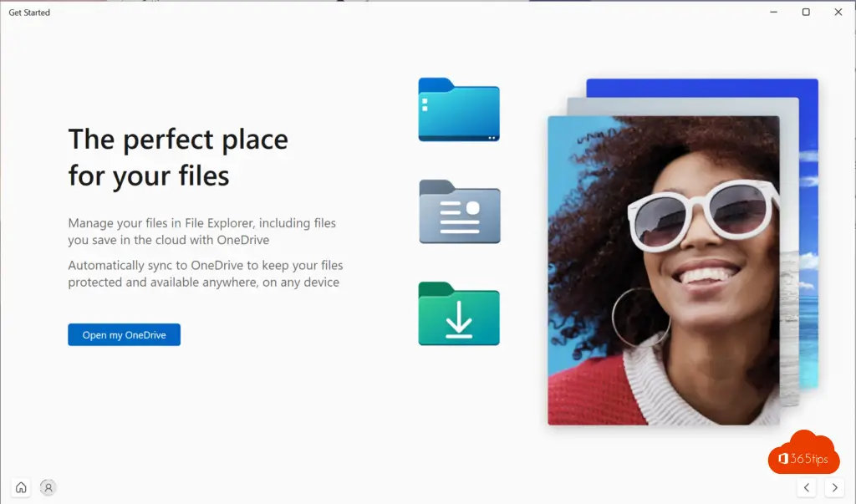Click the 'Get Started' window title text
Screen dimensions: 856x504
pos(29,13)
